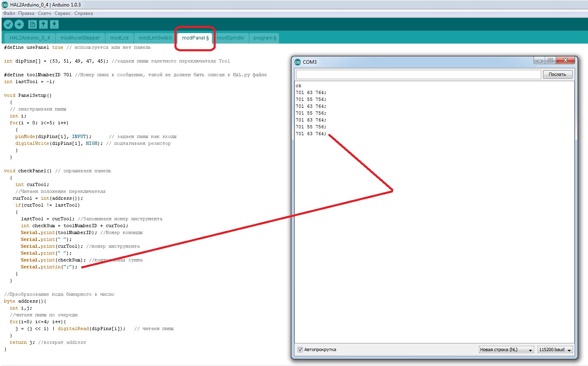Click the Arduino logo icon in COM3 window
Image resolution: width=588 pixels, height=366 pixels.
(x=298, y=62)
